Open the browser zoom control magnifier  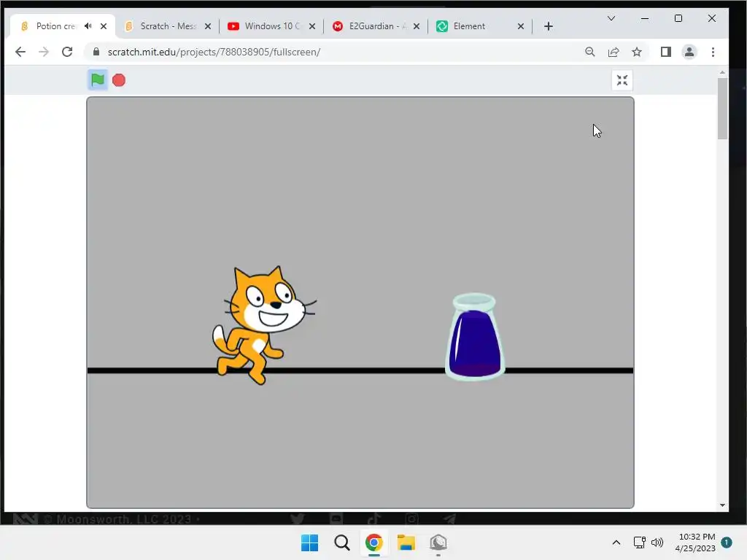click(x=589, y=52)
